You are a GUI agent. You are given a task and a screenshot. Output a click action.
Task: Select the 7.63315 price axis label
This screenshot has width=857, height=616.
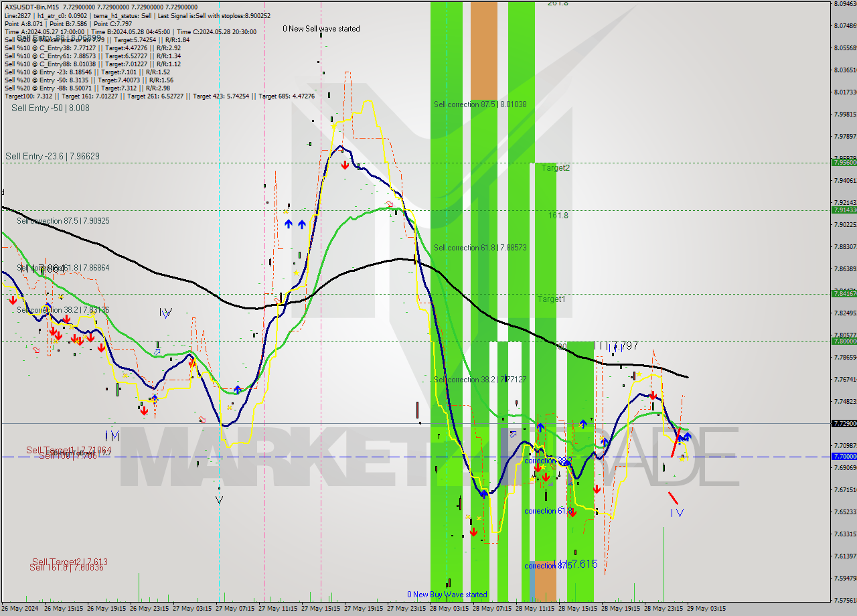845,534
